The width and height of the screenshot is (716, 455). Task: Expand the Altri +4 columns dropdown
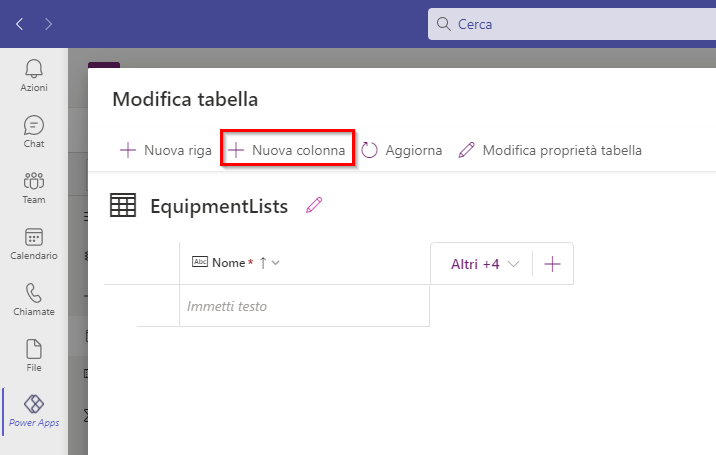click(485, 264)
